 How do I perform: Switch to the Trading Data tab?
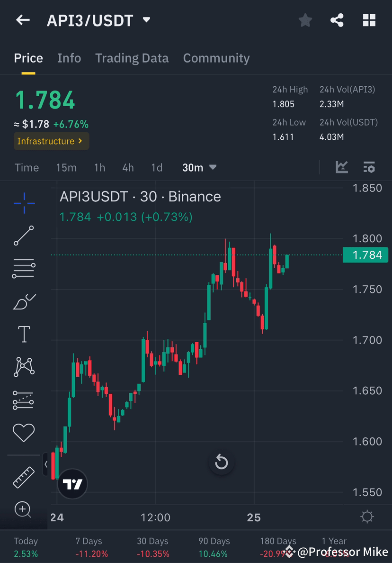click(132, 58)
